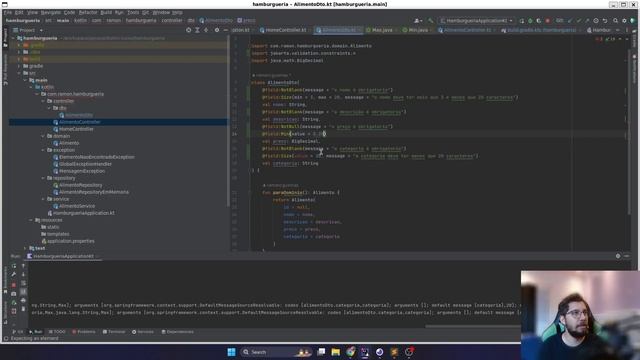640x360 pixels.
Task: Click the Git history clock icon
Action: (x=596, y=20)
